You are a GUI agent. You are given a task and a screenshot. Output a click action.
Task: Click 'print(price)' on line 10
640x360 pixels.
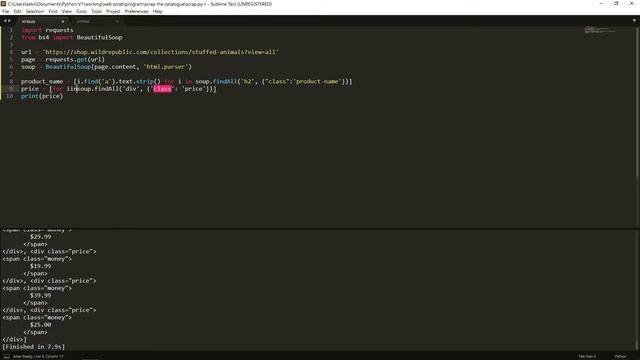pos(42,96)
